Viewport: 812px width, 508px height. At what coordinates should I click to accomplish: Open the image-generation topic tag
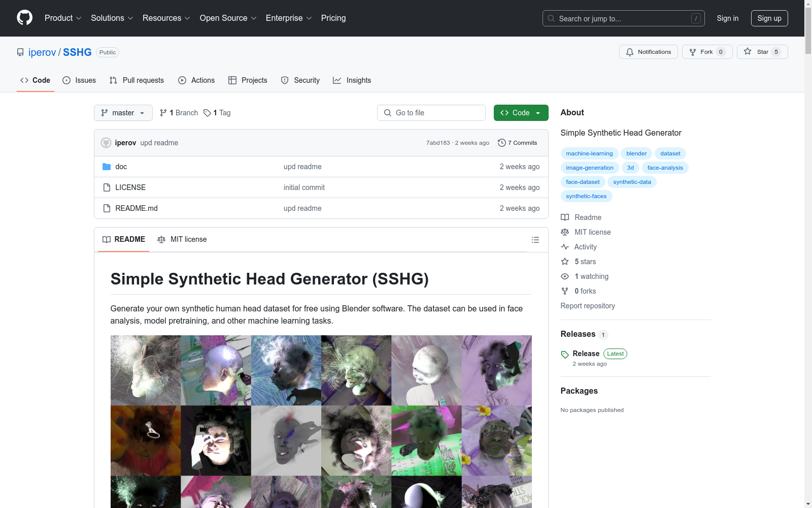[590, 168]
